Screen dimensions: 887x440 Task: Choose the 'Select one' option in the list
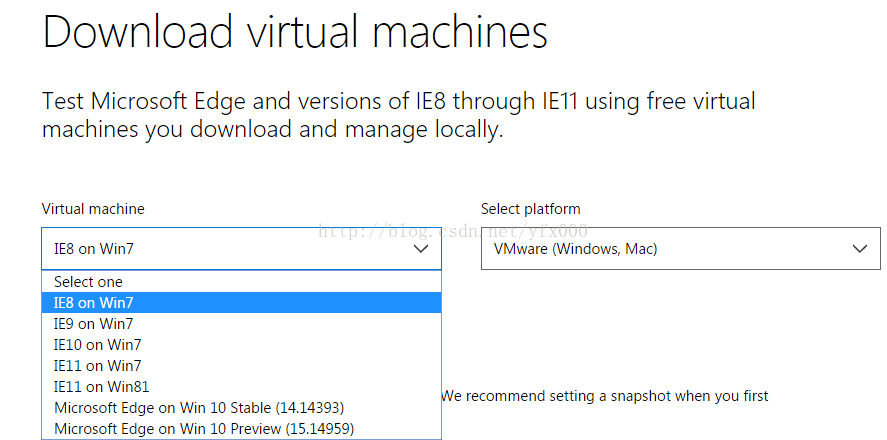(241, 282)
